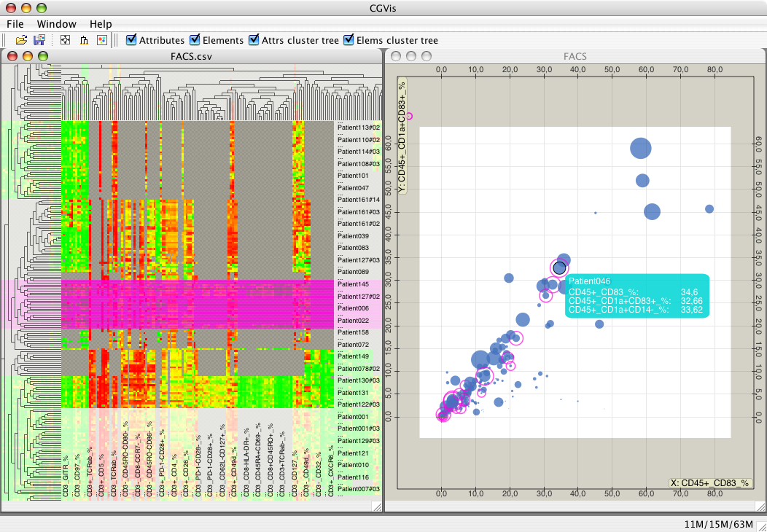The width and height of the screenshot is (767, 532).
Task: Open the Window menu
Action: pyautogui.click(x=57, y=24)
